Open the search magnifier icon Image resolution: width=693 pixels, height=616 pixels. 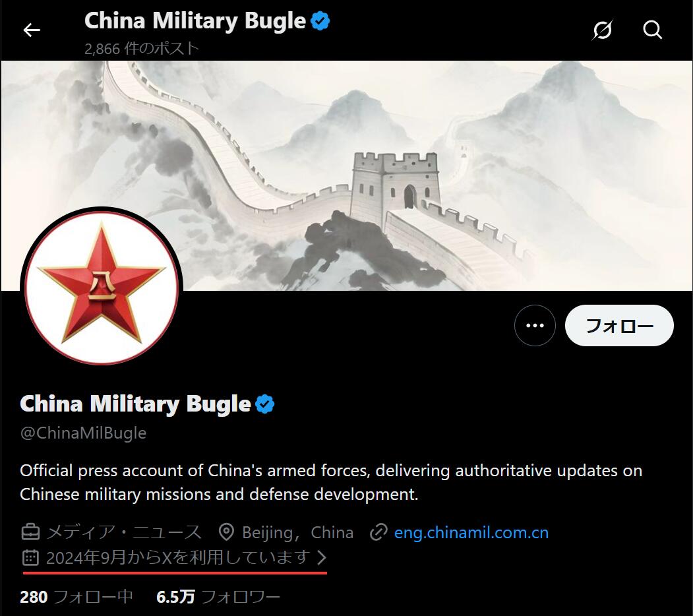click(x=652, y=30)
